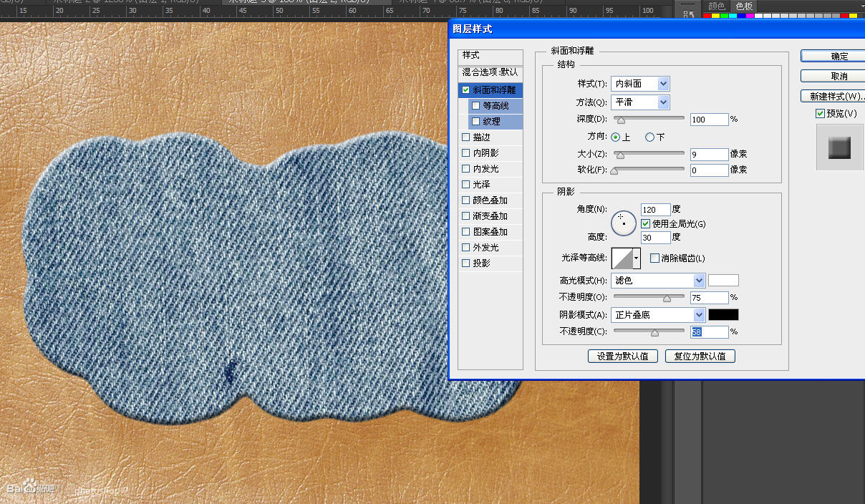This screenshot has width=865, height=504.
Task: Focus the 深度 field showing 100
Action: click(709, 120)
